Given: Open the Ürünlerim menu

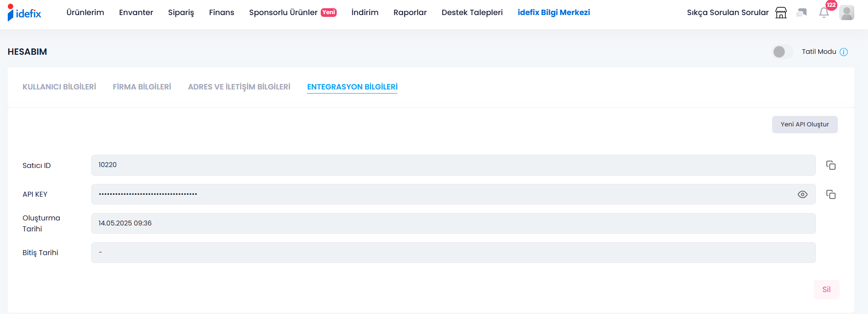Looking at the screenshot, I should (x=85, y=12).
